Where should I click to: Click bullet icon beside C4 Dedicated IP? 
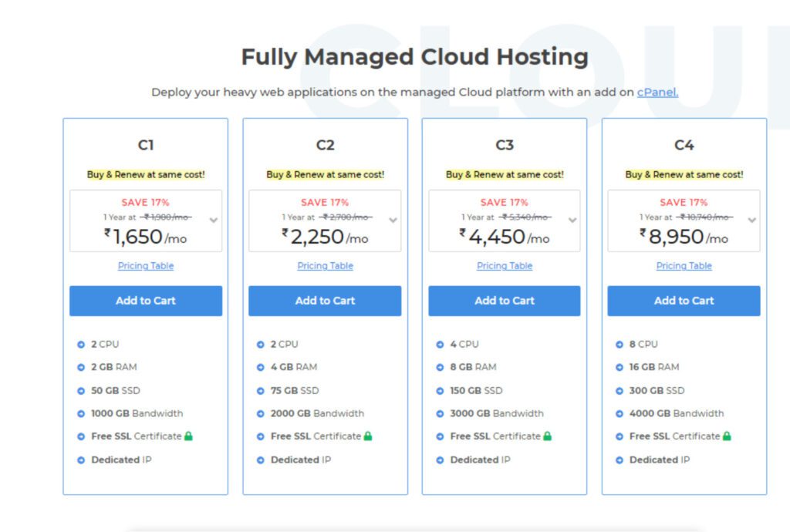point(619,460)
